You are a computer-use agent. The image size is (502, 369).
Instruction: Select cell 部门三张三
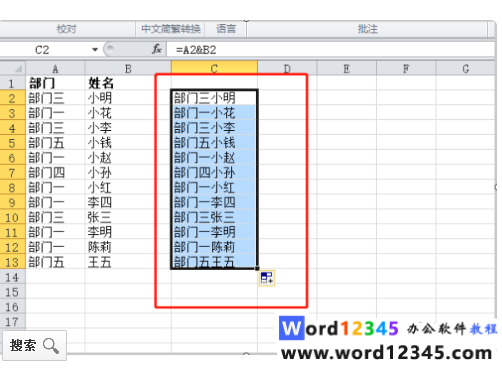tap(214, 217)
